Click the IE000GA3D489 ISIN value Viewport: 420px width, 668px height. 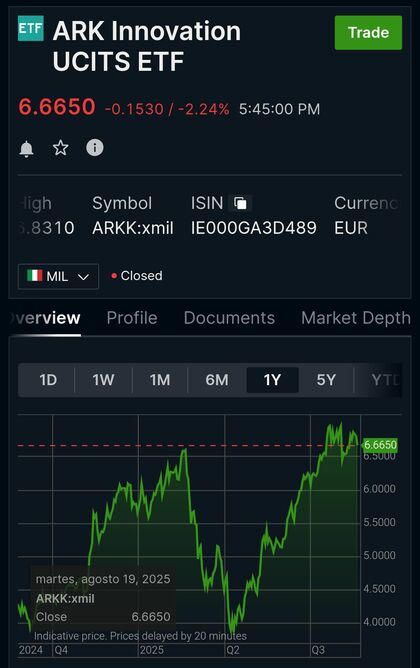[x=254, y=228]
